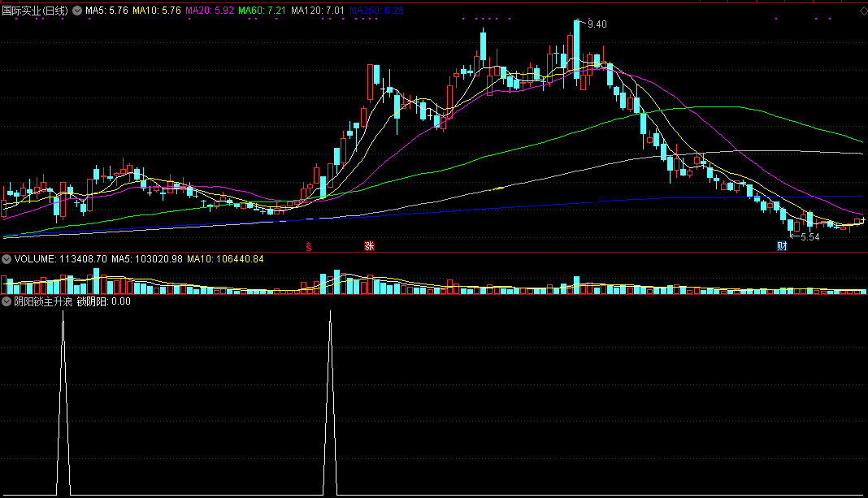This screenshot has height=498, width=868.
Task: Expand the VOLUME indicator dropdown arrow
Action: (x=7, y=259)
